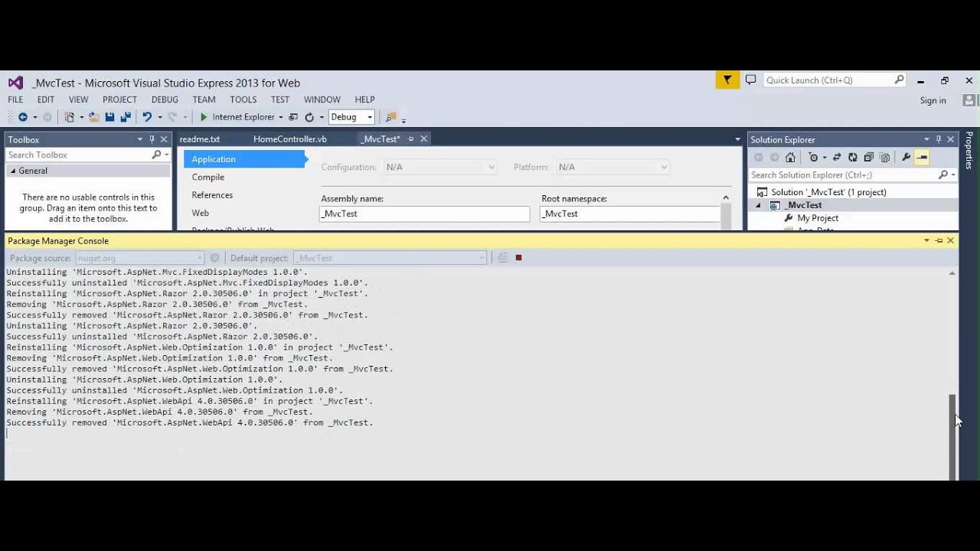Screen dimensions: 980x551
Task: Click the Save icon in toolbar
Action: (109, 117)
